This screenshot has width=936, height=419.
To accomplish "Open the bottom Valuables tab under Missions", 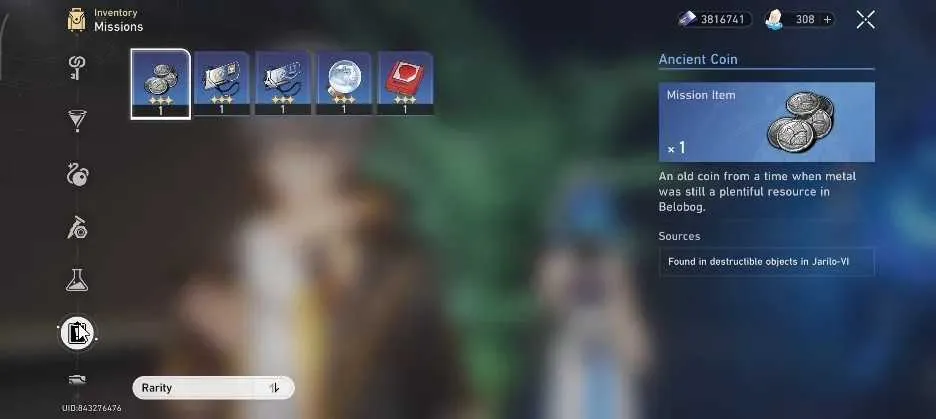I will [77, 380].
